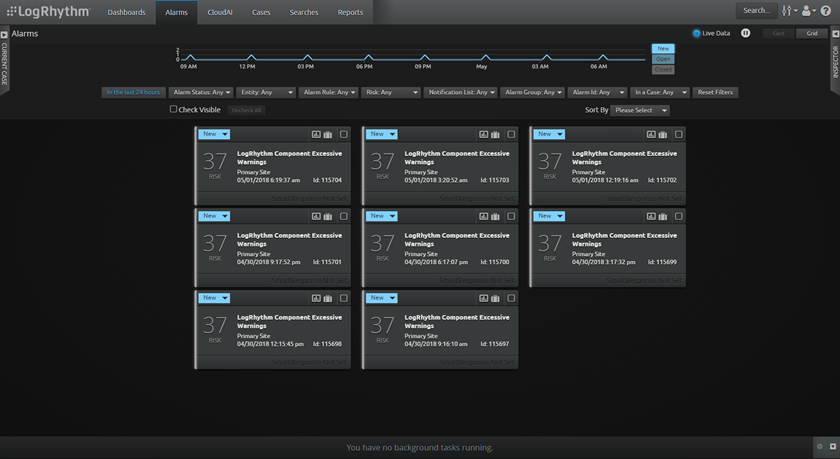Toggle the Live Data radio indicator

point(697,33)
